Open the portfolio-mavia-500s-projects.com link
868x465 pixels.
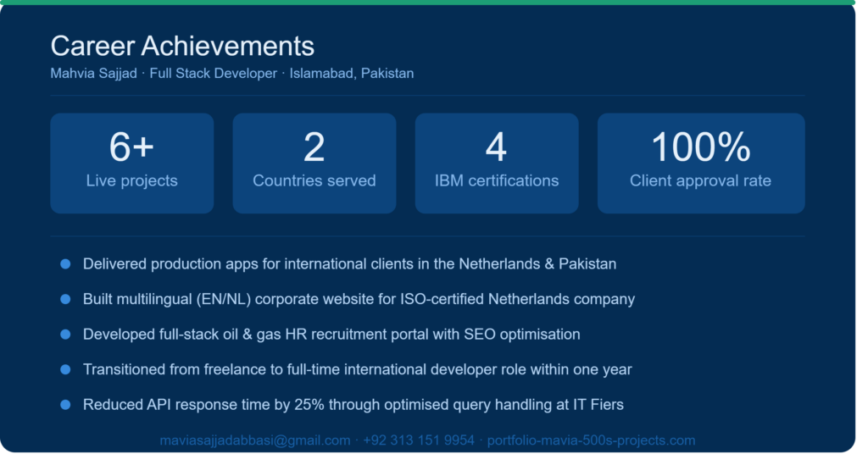591,440
